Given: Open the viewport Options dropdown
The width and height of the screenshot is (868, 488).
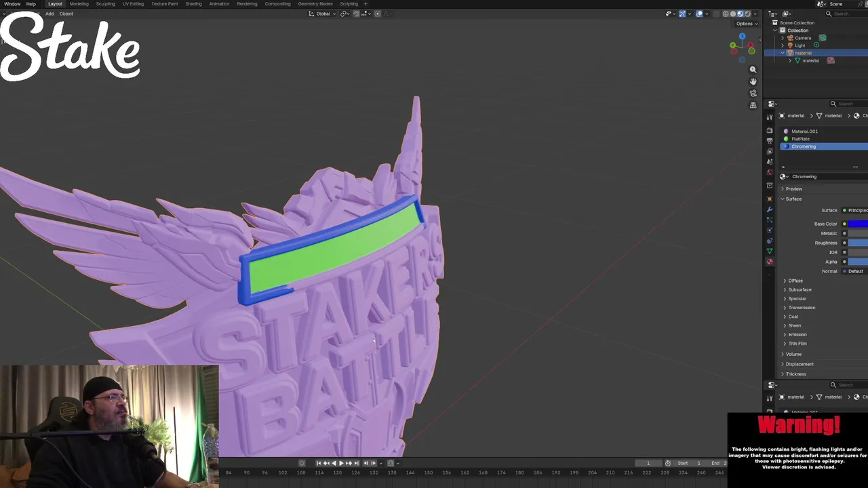Looking at the screenshot, I should [747, 24].
